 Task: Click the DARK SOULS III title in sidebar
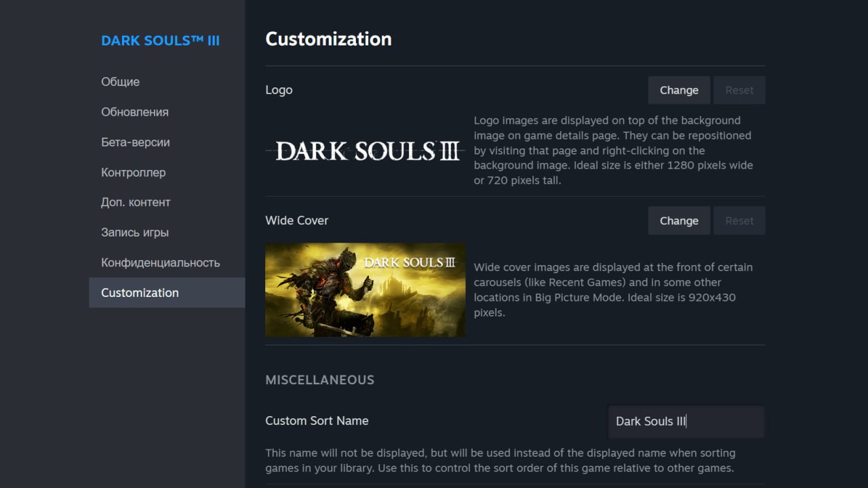160,41
